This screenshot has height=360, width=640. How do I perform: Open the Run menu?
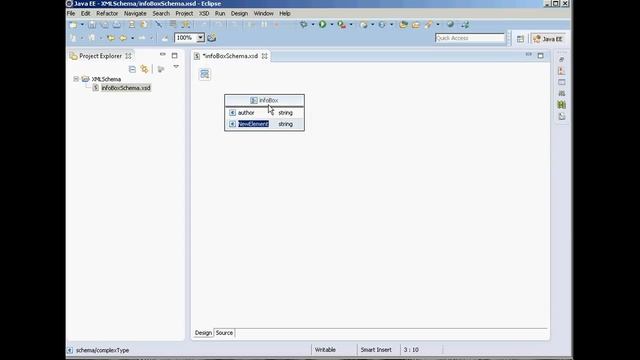click(x=220, y=13)
